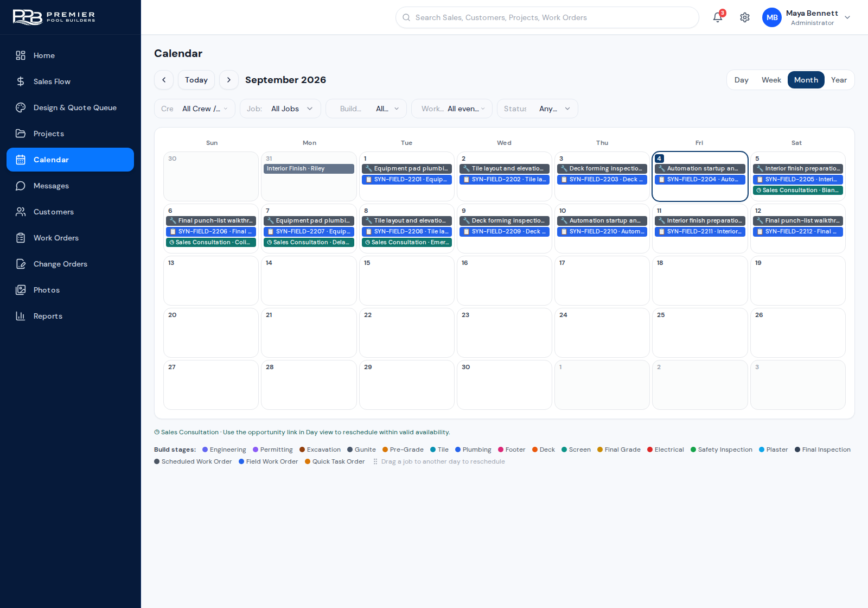Open settings gear icon
This screenshot has height=608, width=868.
point(745,17)
